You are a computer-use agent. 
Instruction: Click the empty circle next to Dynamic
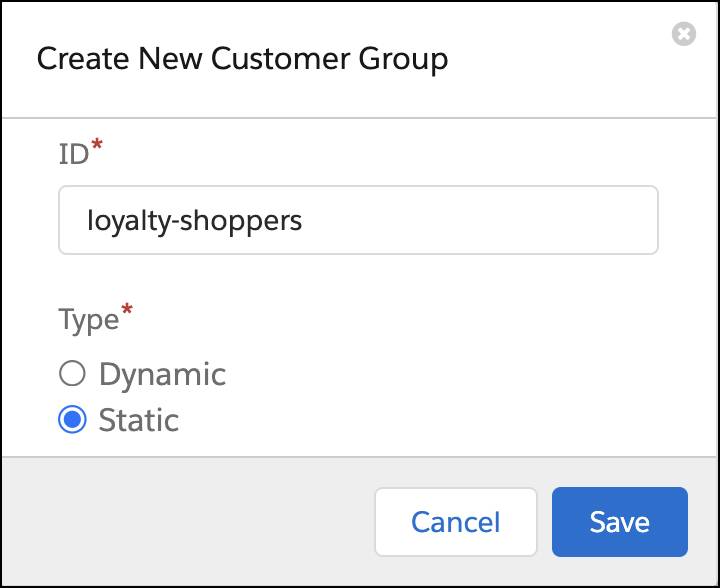[72, 373]
